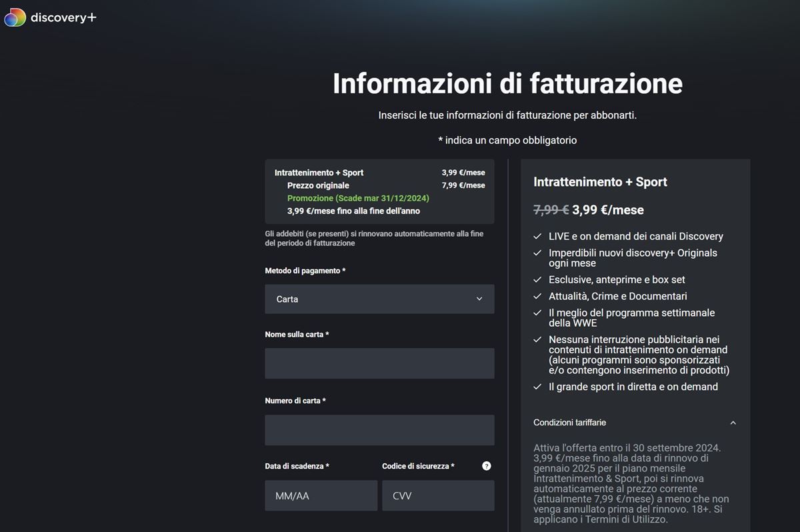Viewport: 800px width, 532px height.
Task: Click the large "Intrattenimento + Sport" plan panel title
Action: pos(600,182)
